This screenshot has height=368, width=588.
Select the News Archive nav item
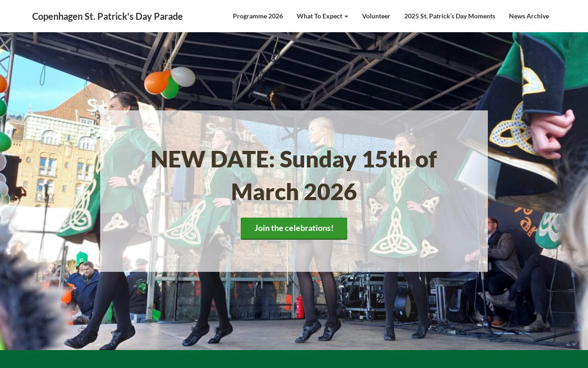[529, 16]
